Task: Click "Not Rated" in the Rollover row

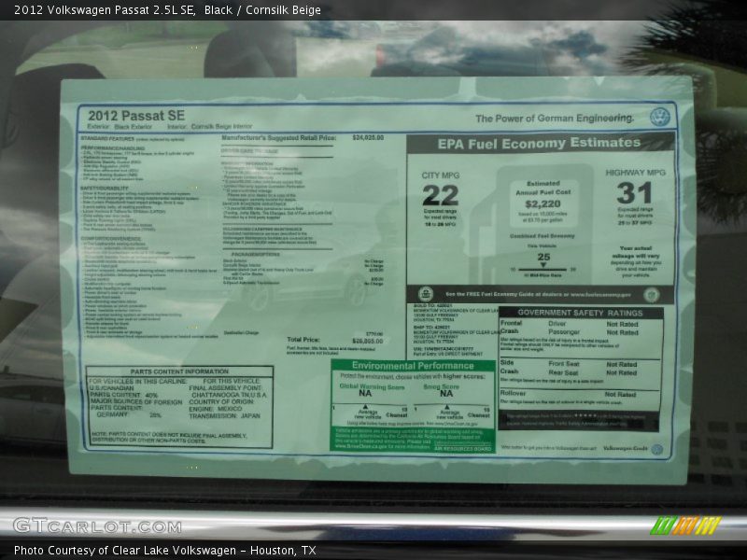Action: (620, 395)
